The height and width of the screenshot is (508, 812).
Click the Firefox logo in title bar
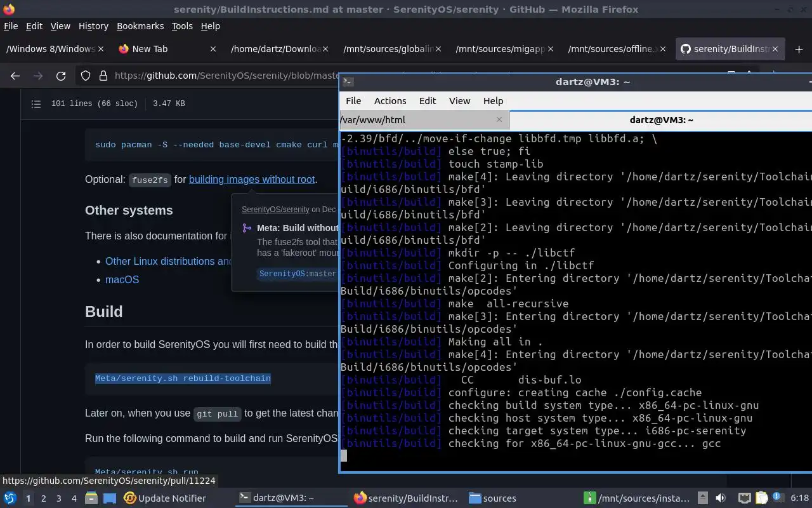point(8,9)
